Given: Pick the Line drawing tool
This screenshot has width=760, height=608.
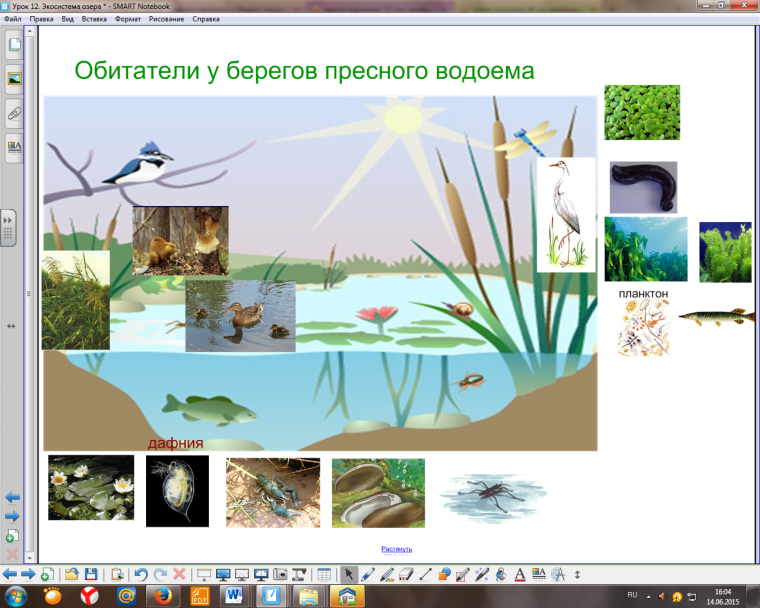Looking at the screenshot, I should pyautogui.click(x=426, y=574).
